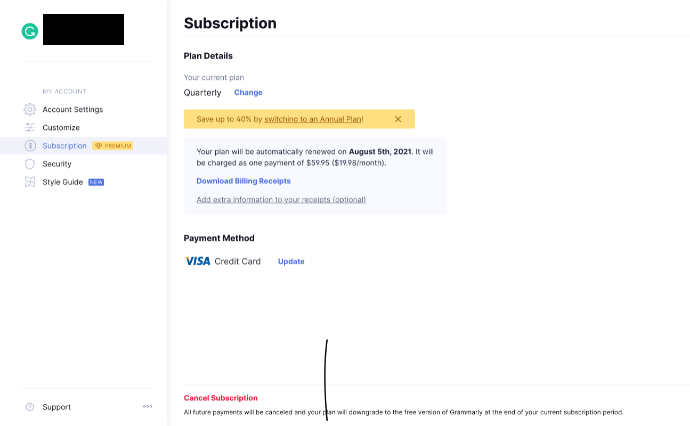This screenshot has width=690, height=426.
Task: Go to the Security page
Action: (57, 164)
